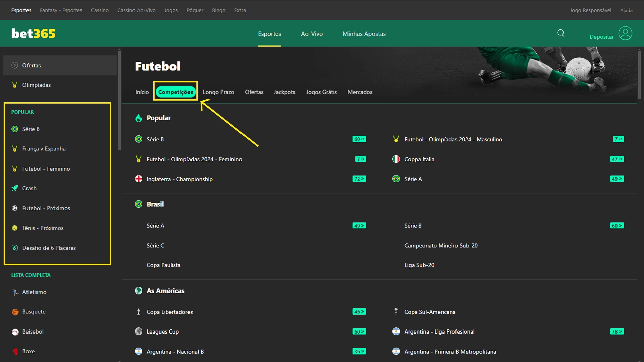Open Argentina - Primera B Metropolitana

coord(450,351)
